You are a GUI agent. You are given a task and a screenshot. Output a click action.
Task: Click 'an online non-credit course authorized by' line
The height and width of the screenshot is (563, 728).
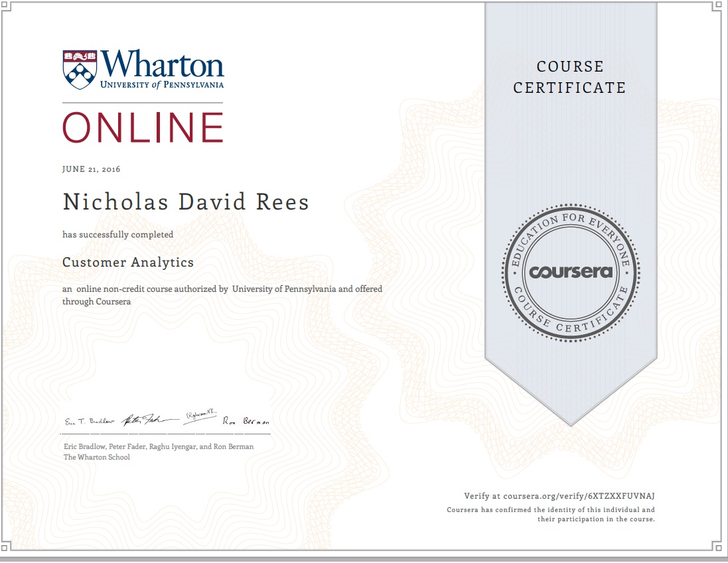click(x=222, y=289)
